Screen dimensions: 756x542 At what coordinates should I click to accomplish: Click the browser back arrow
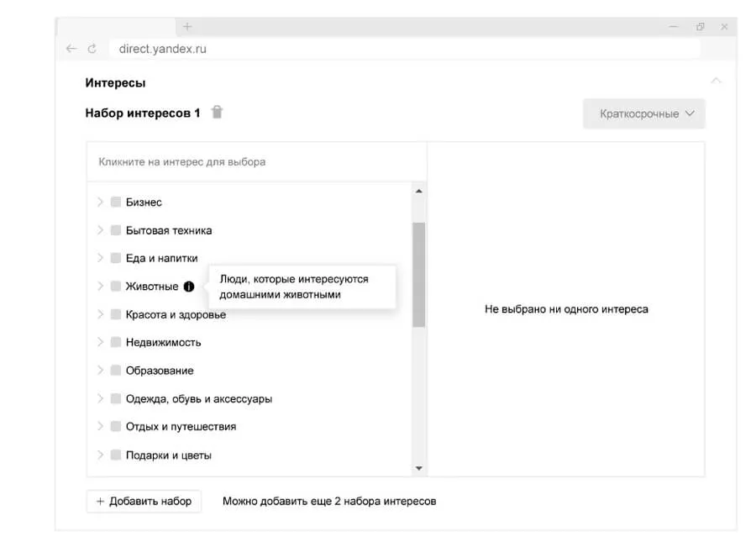click(71, 49)
